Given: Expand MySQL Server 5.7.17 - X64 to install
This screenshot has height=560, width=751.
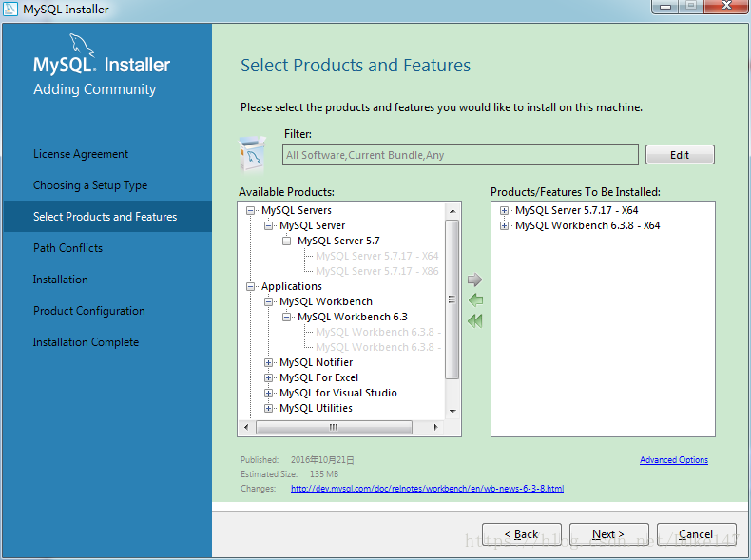Looking at the screenshot, I should (x=504, y=210).
